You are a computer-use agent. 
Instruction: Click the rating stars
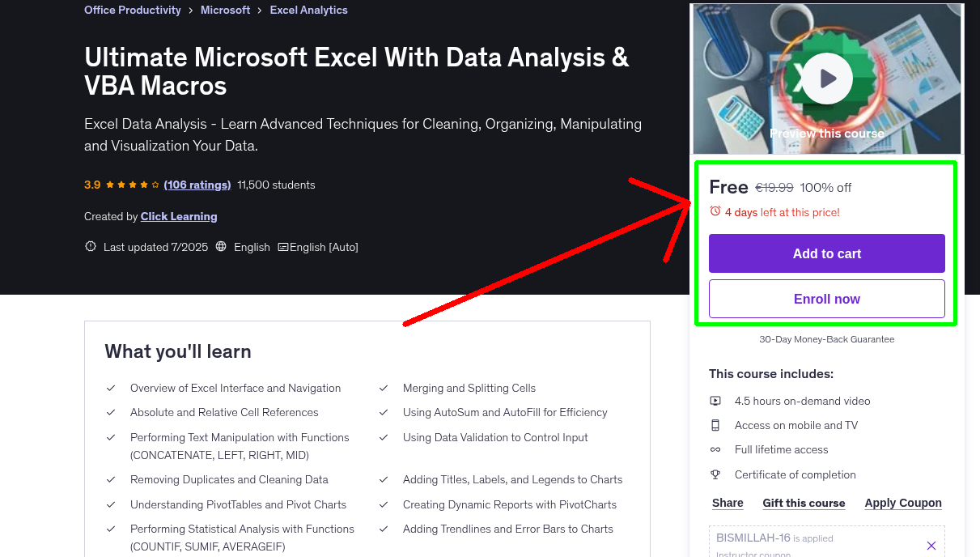[133, 185]
